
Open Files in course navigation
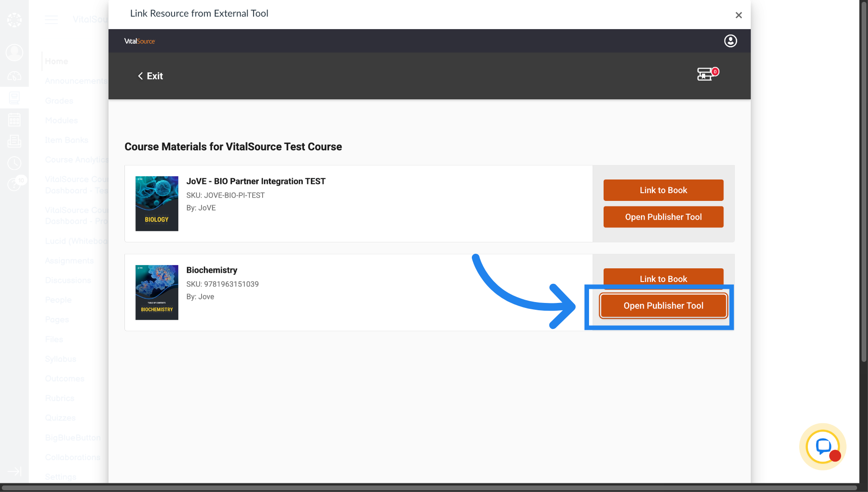54,339
